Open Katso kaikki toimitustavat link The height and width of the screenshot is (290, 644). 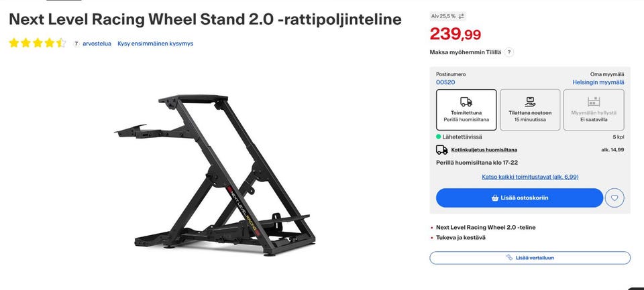[530, 177]
